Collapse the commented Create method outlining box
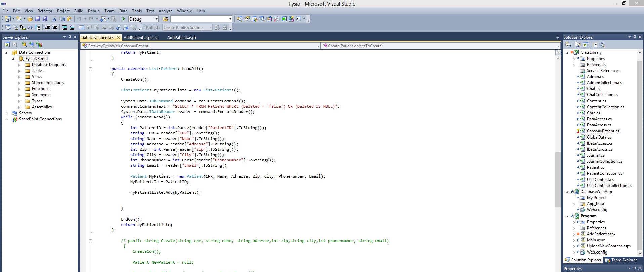The height and width of the screenshot is (272, 644). pyautogui.click(x=90, y=241)
